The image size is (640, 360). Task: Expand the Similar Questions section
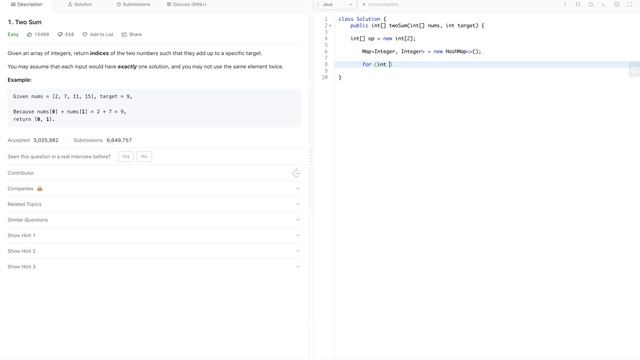(x=154, y=220)
